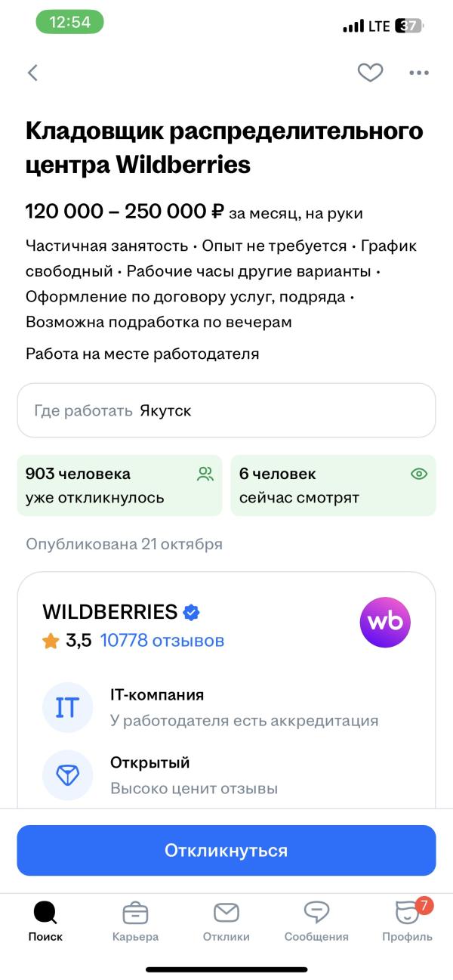This screenshot has height=980, width=453.
Task: Open the 10778 отзывов reviews link
Action: click(162, 641)
